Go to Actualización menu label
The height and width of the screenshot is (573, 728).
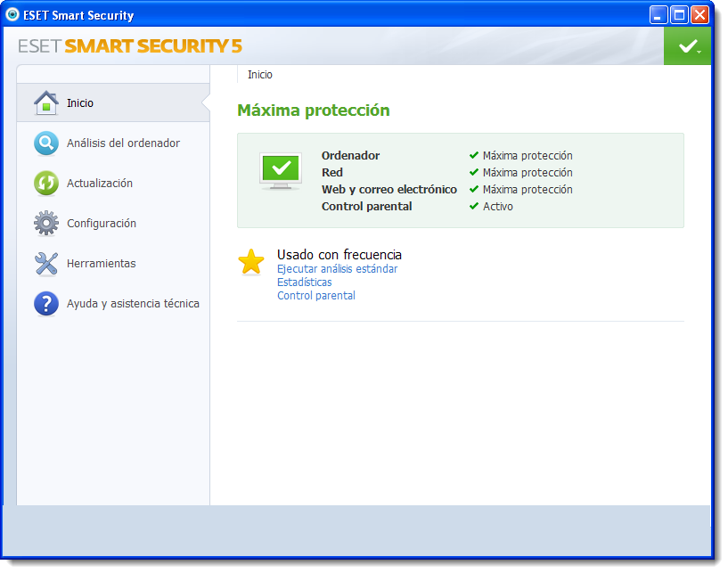tap(100, 183)
